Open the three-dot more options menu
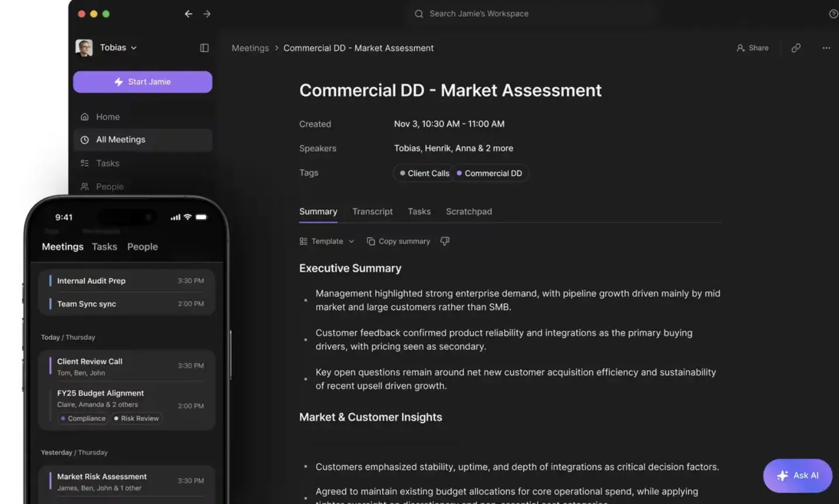Screen dimensions: 839x504 (826, 48)
